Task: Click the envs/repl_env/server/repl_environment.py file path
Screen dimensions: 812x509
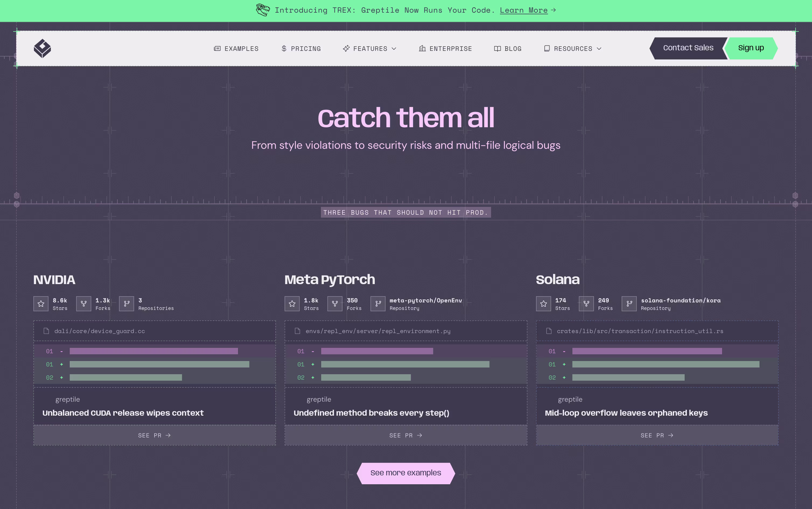Action: click(378, 331)
